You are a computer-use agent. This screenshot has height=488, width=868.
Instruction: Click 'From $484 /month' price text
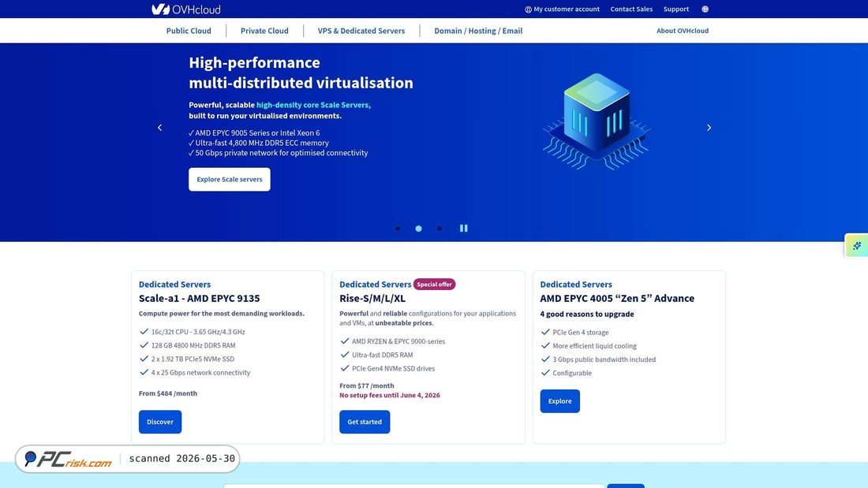(x=168, y=393)
